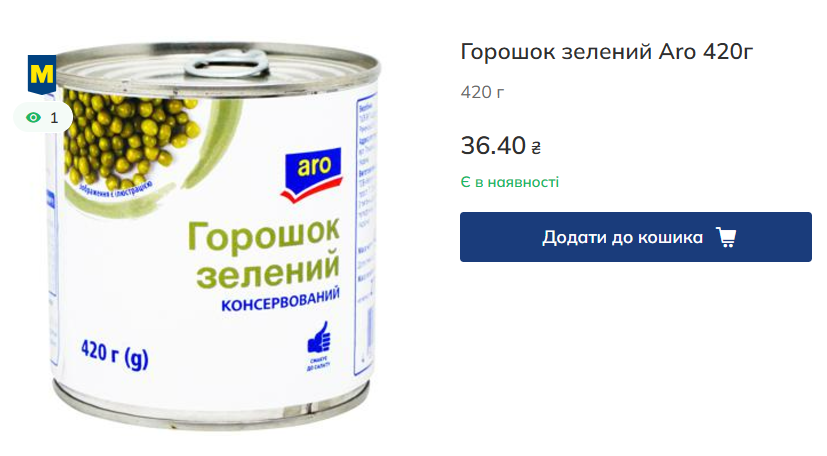Click the can's pull-tab ring
This screenshot has height=456, width=827.
pyautogui.click(x=227, y=65)
